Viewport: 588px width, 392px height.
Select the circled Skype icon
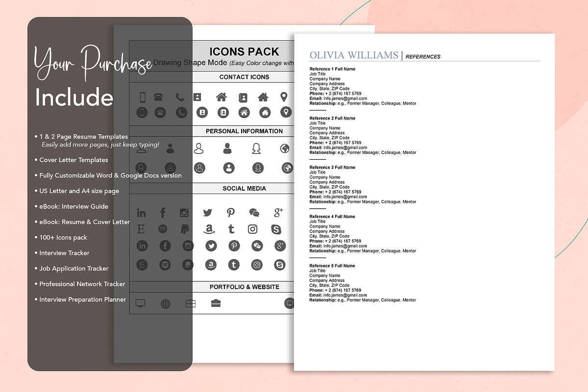[x=280, y=265]
